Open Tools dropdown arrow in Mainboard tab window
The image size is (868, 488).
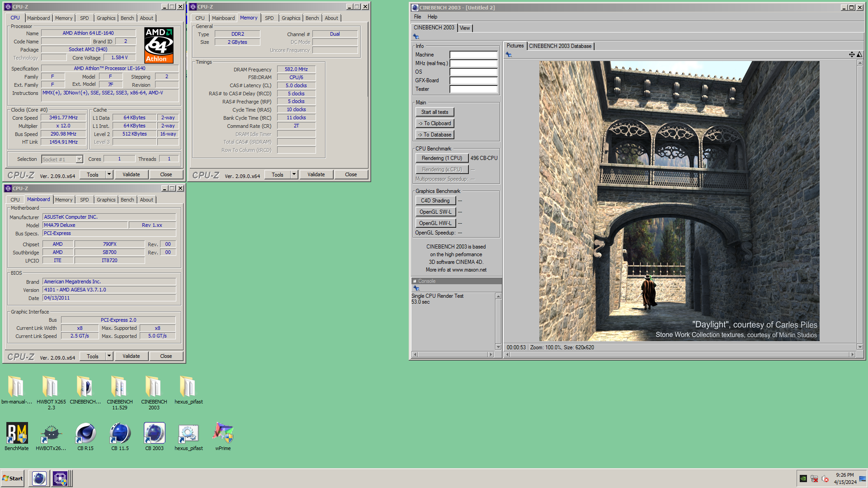click(109, 356)
